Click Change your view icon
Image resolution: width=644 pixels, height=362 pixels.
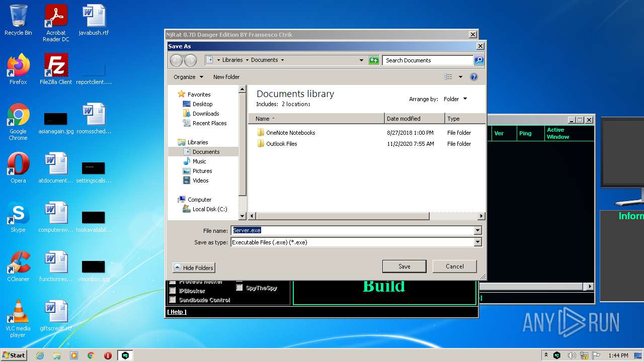[x=448, y=77]
